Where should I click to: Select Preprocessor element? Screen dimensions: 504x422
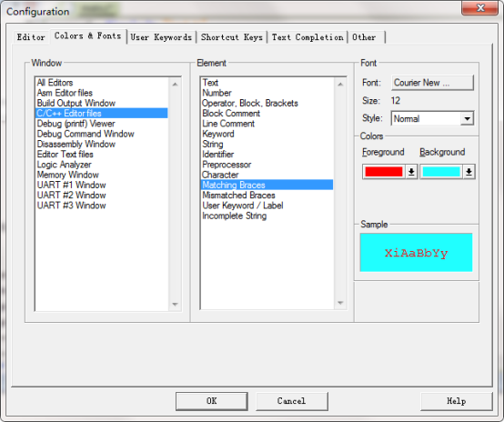click(x=267, y=165)
